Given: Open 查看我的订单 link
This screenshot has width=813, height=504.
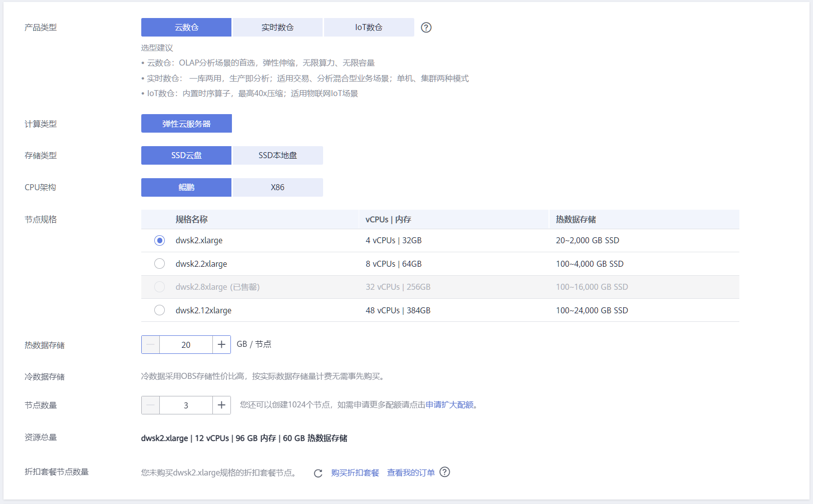Looking at the screenshot, I should pos(411,473).
